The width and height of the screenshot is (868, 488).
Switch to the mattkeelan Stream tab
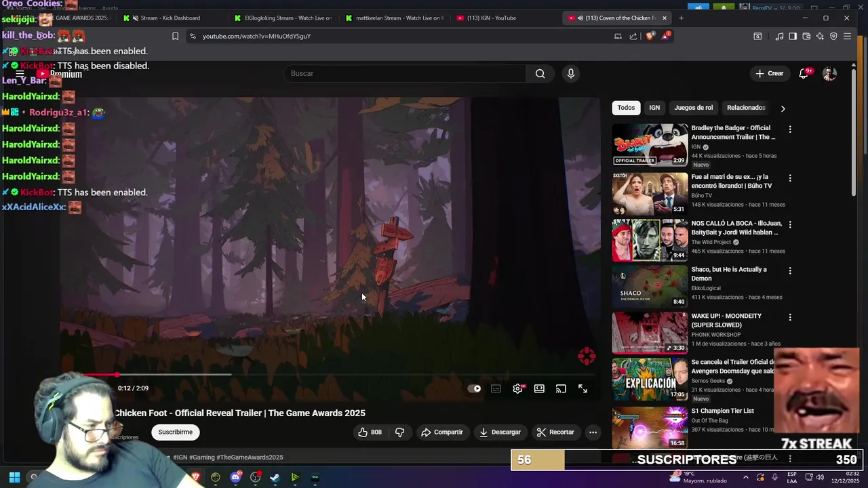(x=394, y=18)
